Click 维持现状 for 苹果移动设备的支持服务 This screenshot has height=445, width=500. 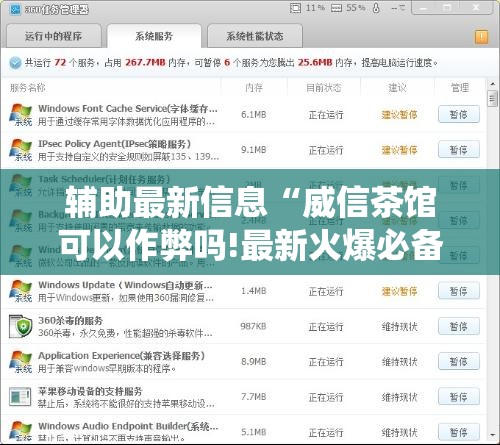[x=399, y=397]
